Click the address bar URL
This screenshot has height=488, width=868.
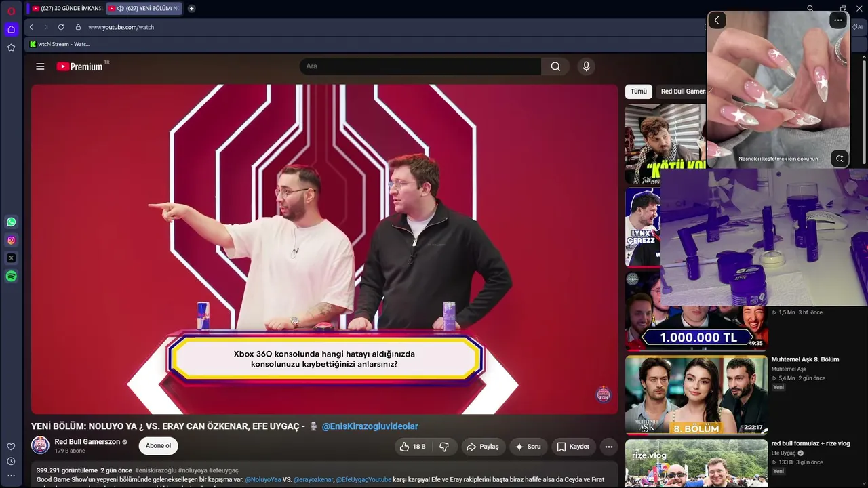(121, 27)
